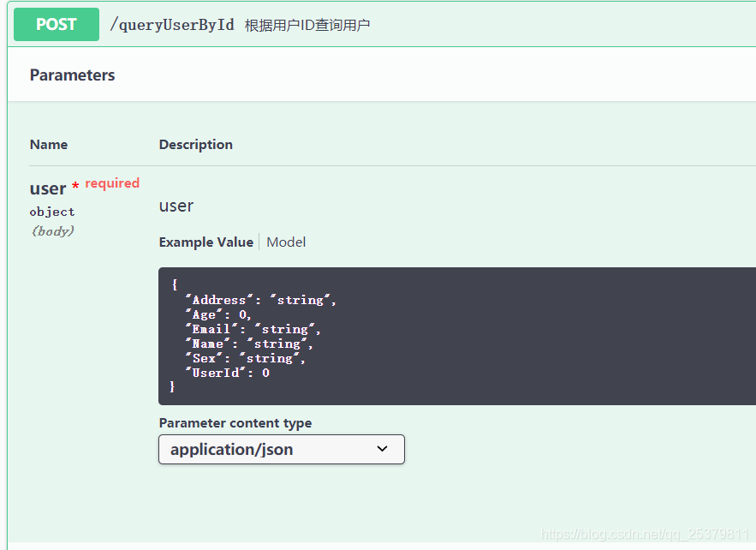Switch to the Model tab

coord(286,242)
